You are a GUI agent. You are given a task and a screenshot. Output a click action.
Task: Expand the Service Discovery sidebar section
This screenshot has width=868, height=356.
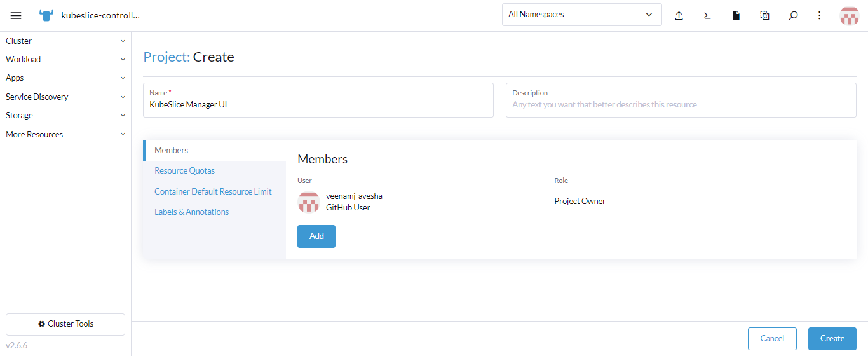click(x=65, y=97)
